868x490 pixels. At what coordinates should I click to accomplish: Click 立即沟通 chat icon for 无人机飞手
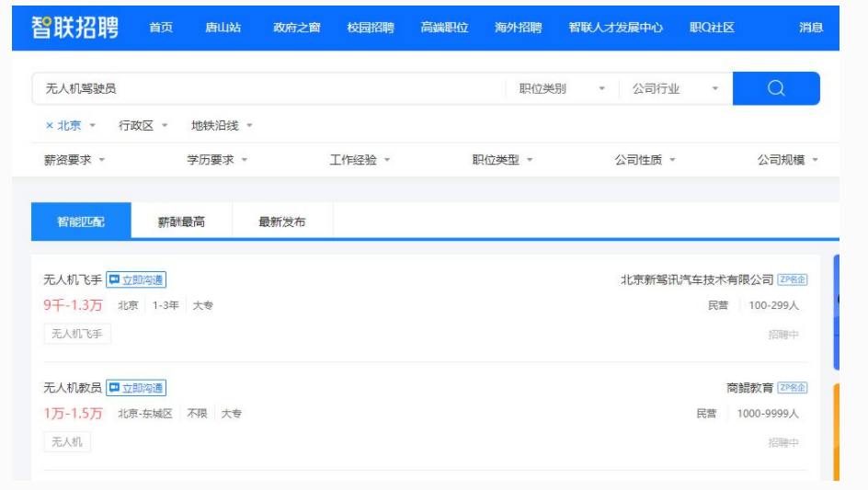(x=136, y=279)
